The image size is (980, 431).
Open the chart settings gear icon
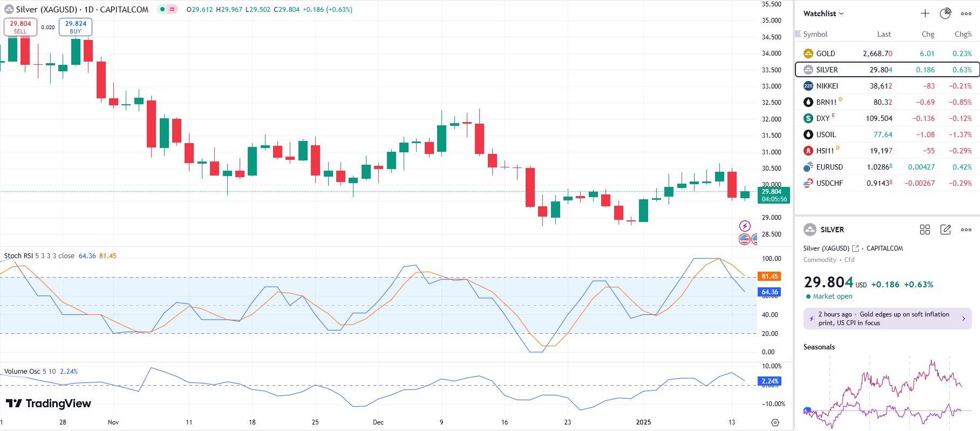775,422
